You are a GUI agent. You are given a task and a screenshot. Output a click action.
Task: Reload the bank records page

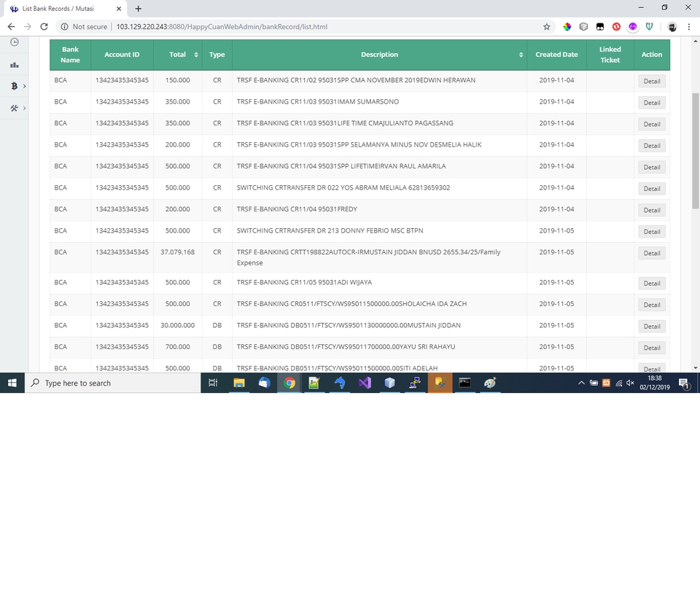[x=44, y=27]
